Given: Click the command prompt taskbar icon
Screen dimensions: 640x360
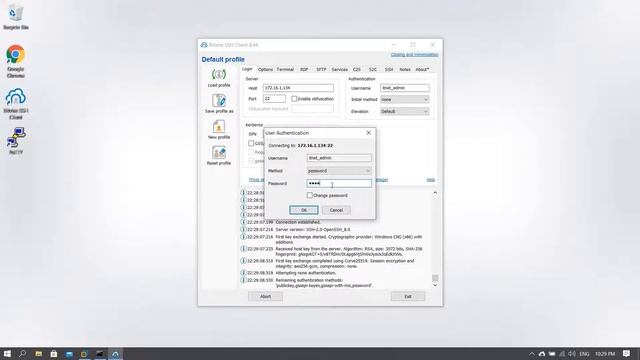Looking at the screenshot, I should click(100, 353).
